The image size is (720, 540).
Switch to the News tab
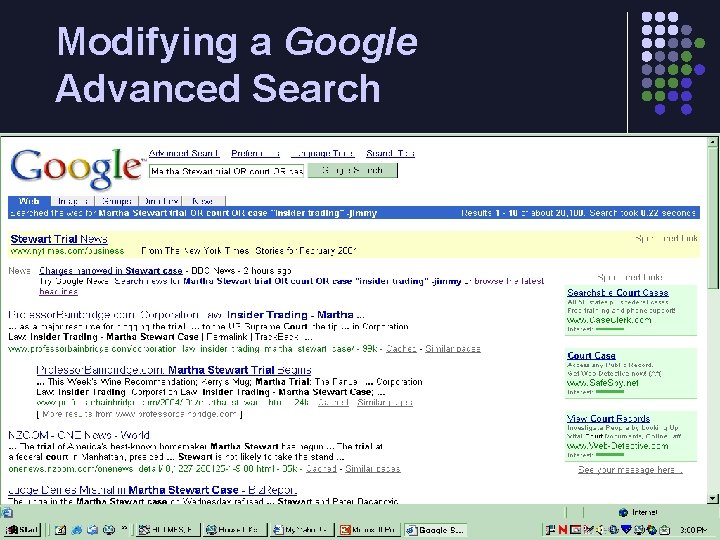[x=203, y=201]
